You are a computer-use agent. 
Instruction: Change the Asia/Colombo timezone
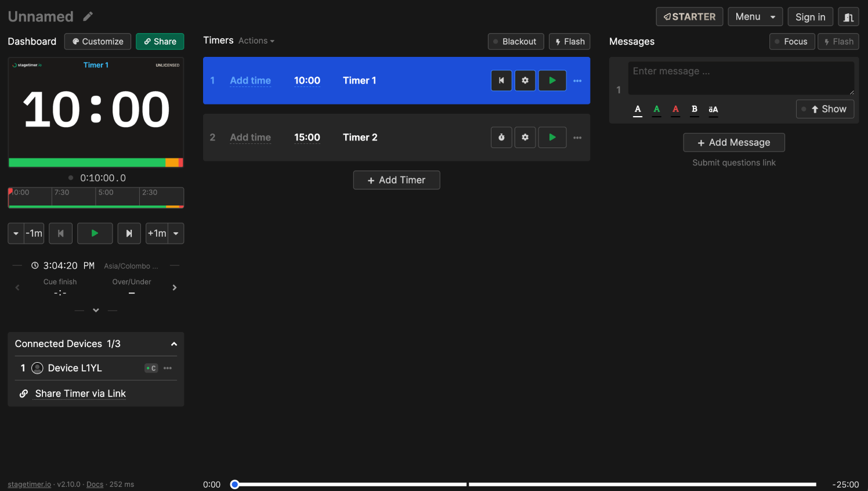tap(131, 266)
